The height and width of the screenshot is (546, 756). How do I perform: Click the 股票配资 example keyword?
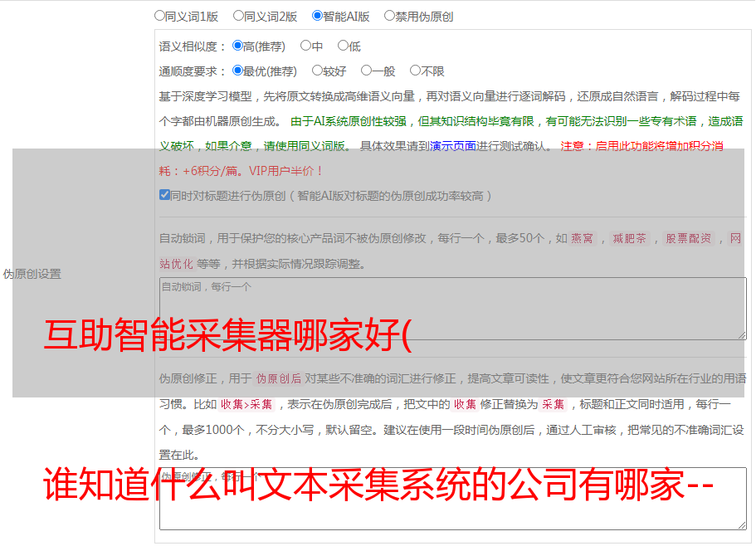point(689,238)
